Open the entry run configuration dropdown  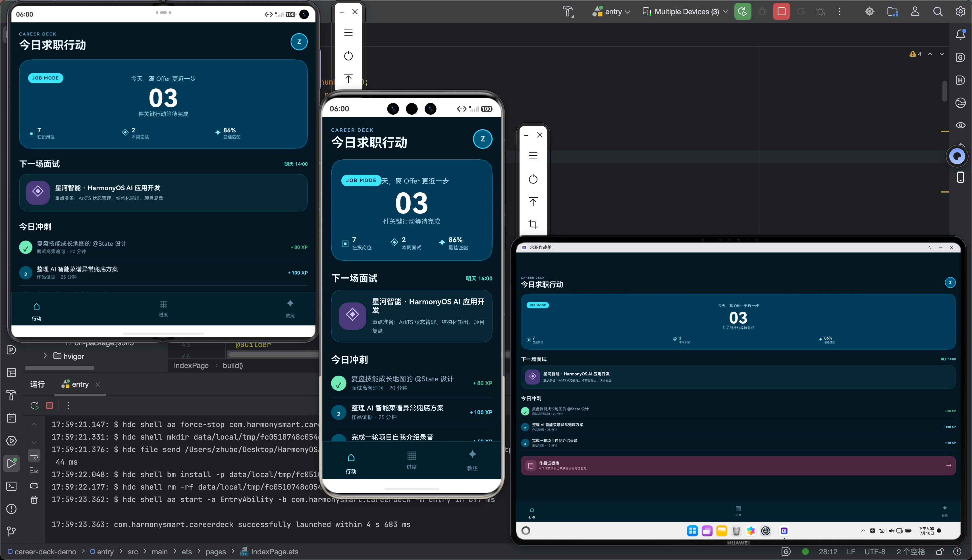(612, 12)
